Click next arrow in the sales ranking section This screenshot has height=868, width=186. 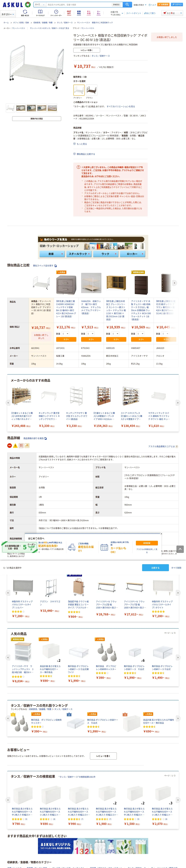(178, 718)
